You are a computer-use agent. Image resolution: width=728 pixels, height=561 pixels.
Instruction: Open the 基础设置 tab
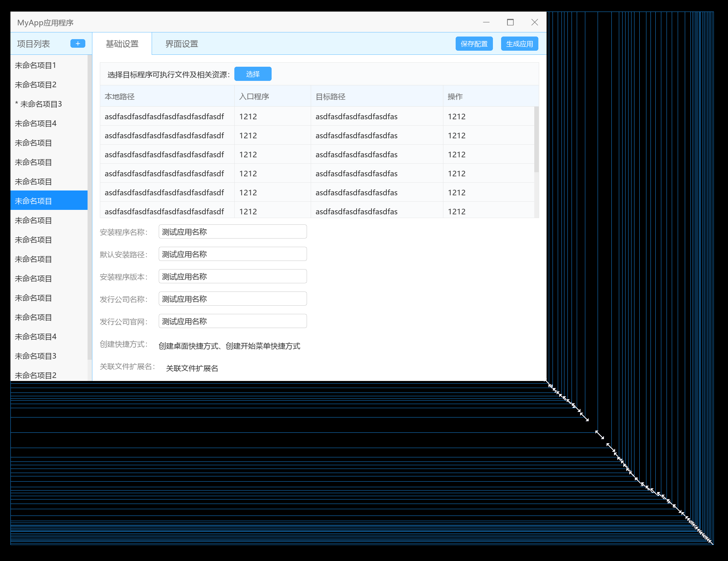coord(122,44)
